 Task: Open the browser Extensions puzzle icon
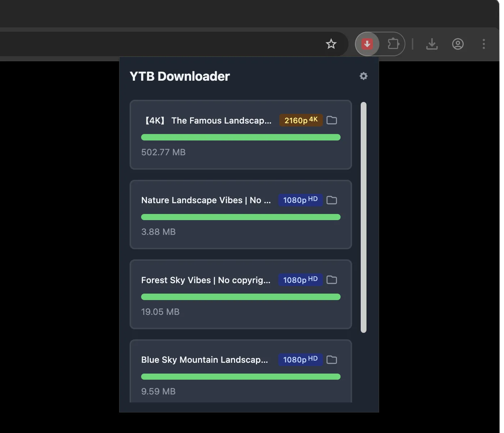(393, 44)
